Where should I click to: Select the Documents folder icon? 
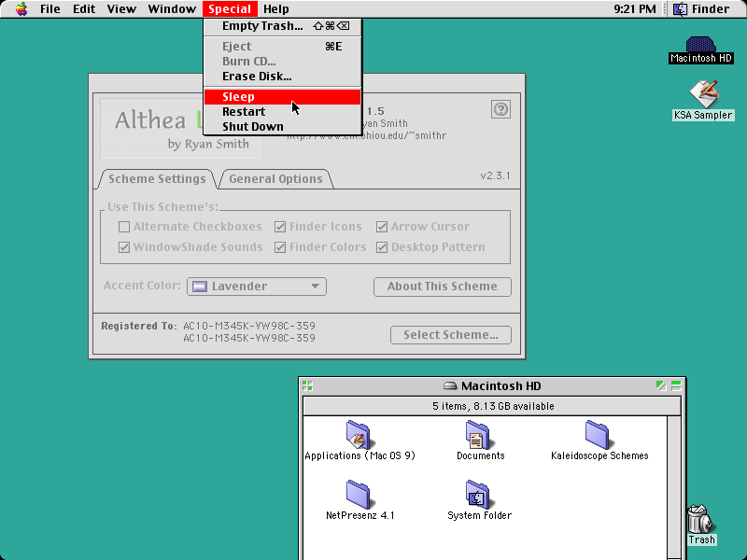pos(478,434)
